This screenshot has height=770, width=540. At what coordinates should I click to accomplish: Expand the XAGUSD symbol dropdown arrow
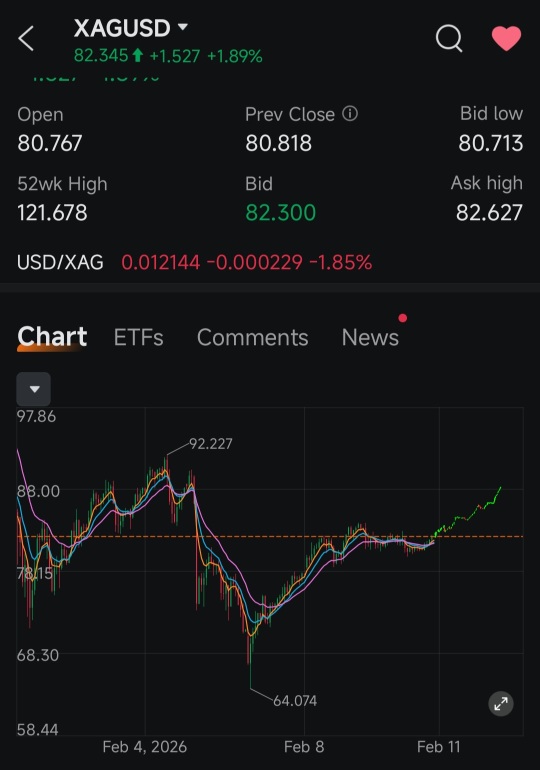(183, 27)
